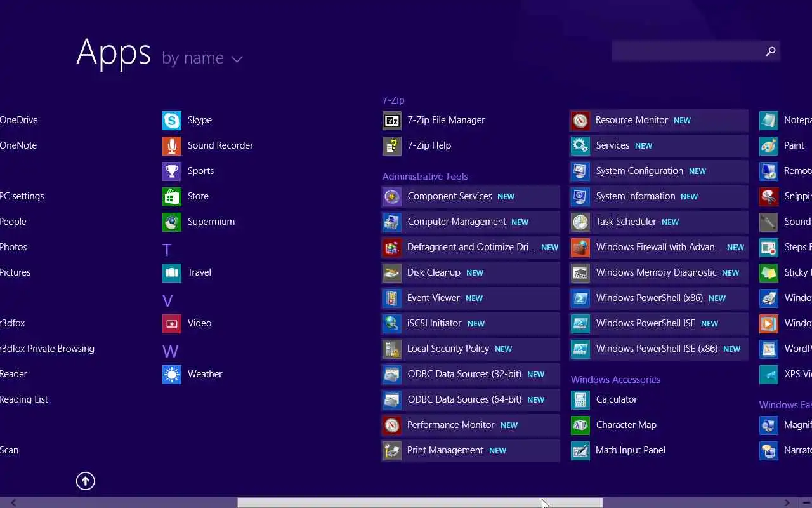Open the People app entry
The height and width of the screenshot is (508, 812).
click(x=13, y=222)
